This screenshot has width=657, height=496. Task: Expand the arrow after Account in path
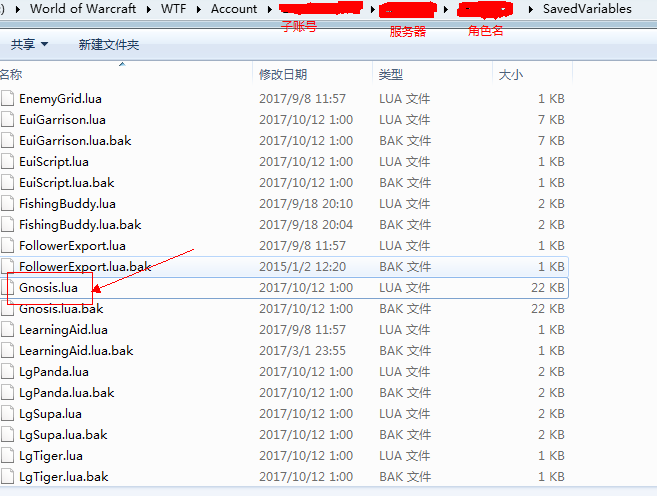click(270, 9)
